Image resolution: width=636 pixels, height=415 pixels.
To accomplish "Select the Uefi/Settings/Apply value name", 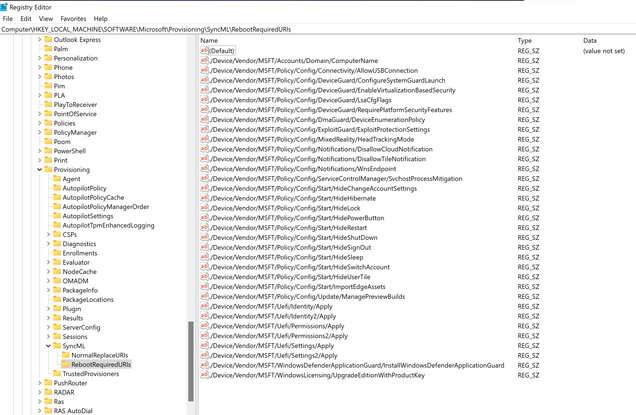I will pyautogui.click(x=272, y=346).
